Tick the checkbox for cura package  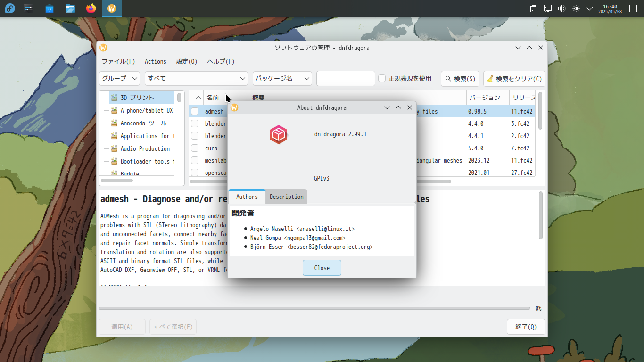195,148
